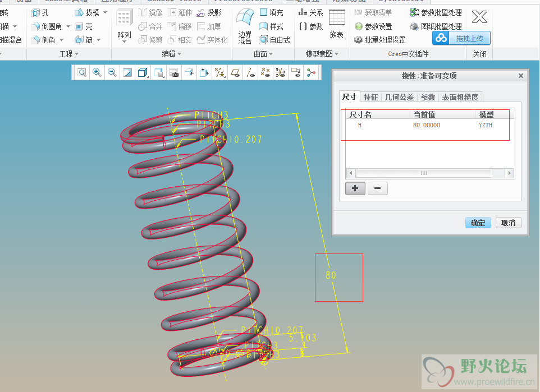Click the Refit zoom icon
The height and width of the screenshot is (392, 540).
pyautogui.click(x=81, y=72)
